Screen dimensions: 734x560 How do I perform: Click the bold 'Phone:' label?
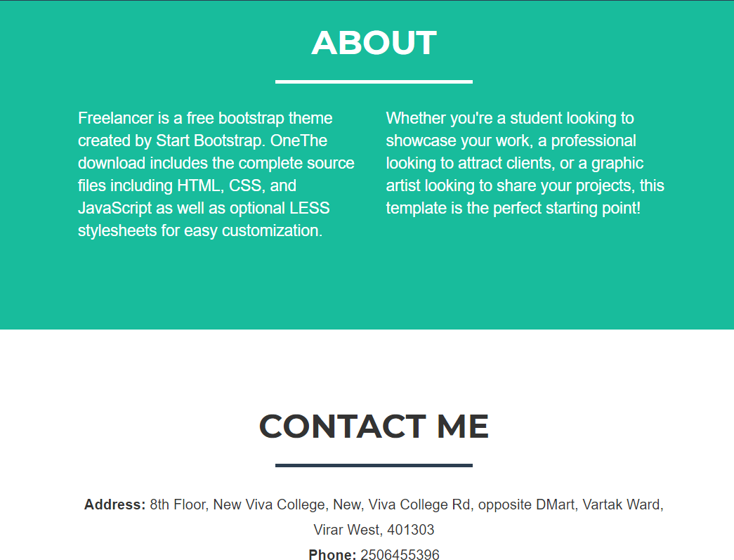tap(332, 554)
